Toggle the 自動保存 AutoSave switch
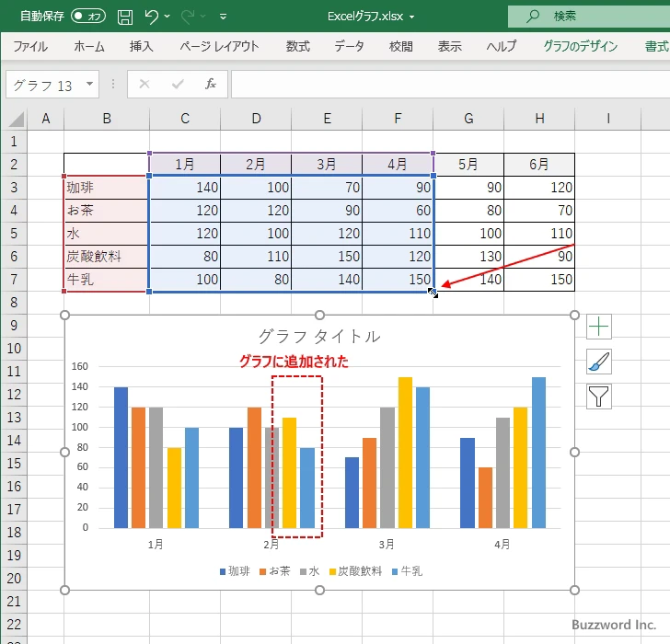This screenshot has width=670, height=644. tap(88, 17)
